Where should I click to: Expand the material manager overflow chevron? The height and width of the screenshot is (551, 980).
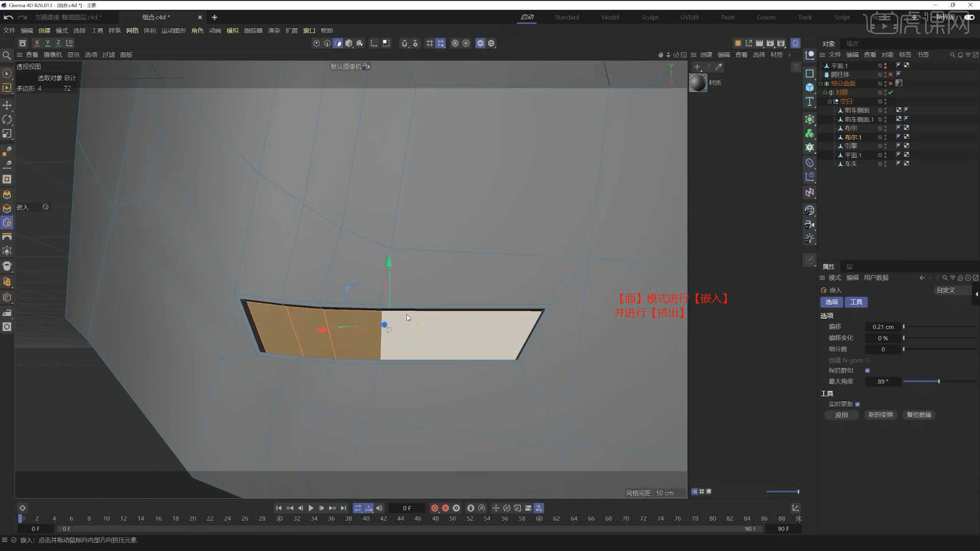(x=790, y=55)
